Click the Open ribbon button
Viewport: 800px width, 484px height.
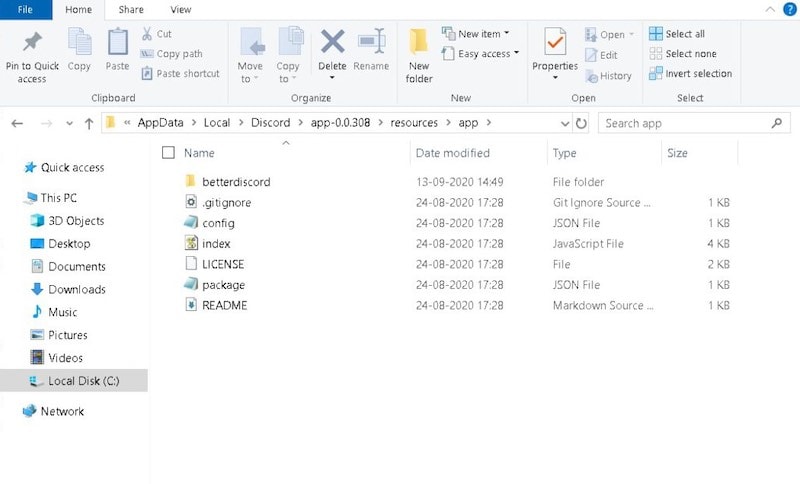pos(609,34)
